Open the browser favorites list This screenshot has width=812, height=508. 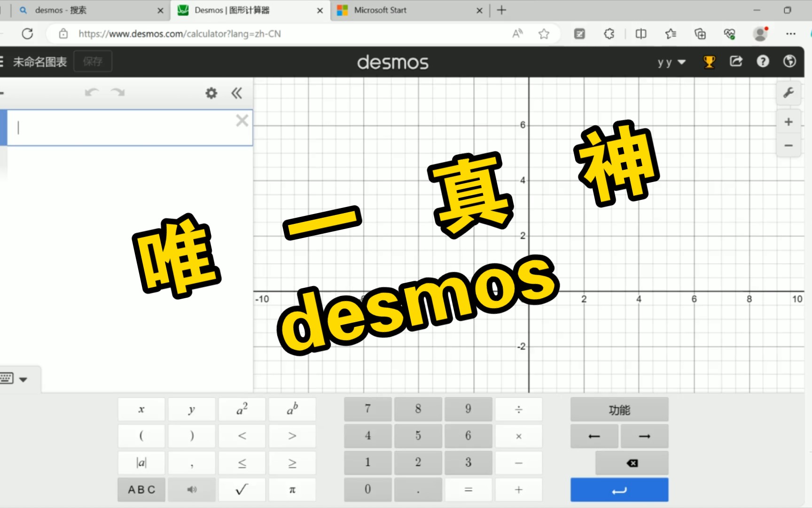(671, 34)
